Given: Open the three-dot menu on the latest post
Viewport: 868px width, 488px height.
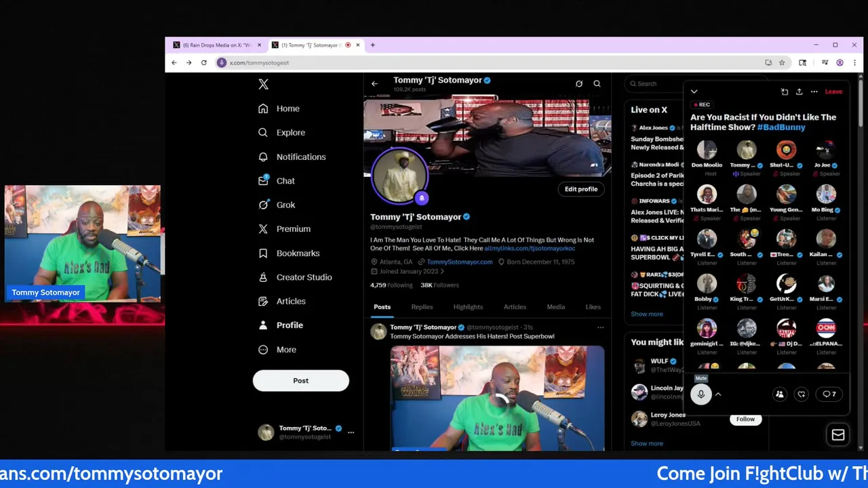Looking at the screenshot, I should 600,327.
